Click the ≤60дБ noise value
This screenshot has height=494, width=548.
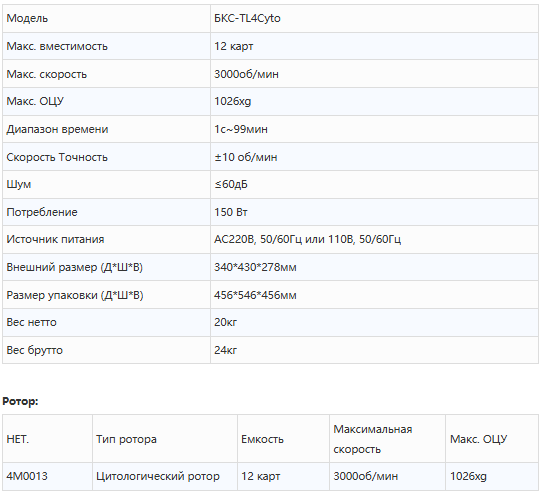pyautogui.click(x=231, y=184)
